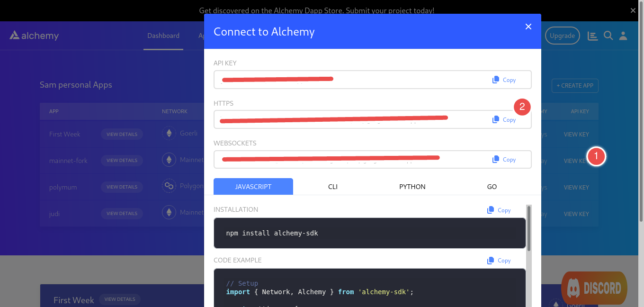Copy the CODE EXAMPLE snippet
Image resolution: width=644 pixels, height=307 pixels.
click(499, 260)
